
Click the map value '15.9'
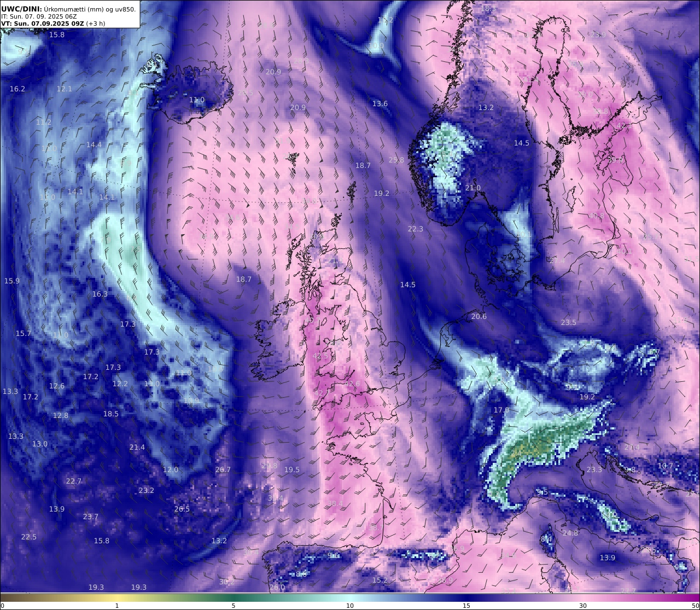pyautogui.click(x=12, y=281)
